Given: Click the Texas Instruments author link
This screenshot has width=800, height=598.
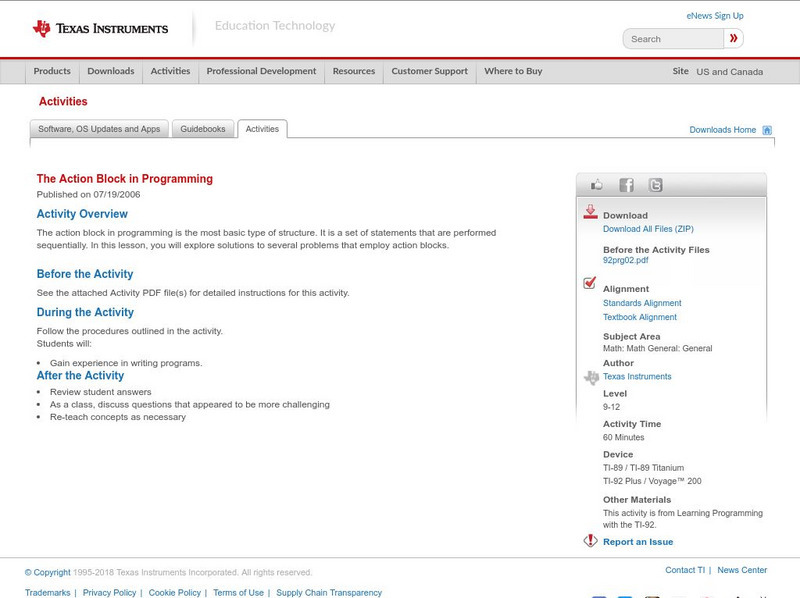Looking at the screenshot, I should (637, 377).
